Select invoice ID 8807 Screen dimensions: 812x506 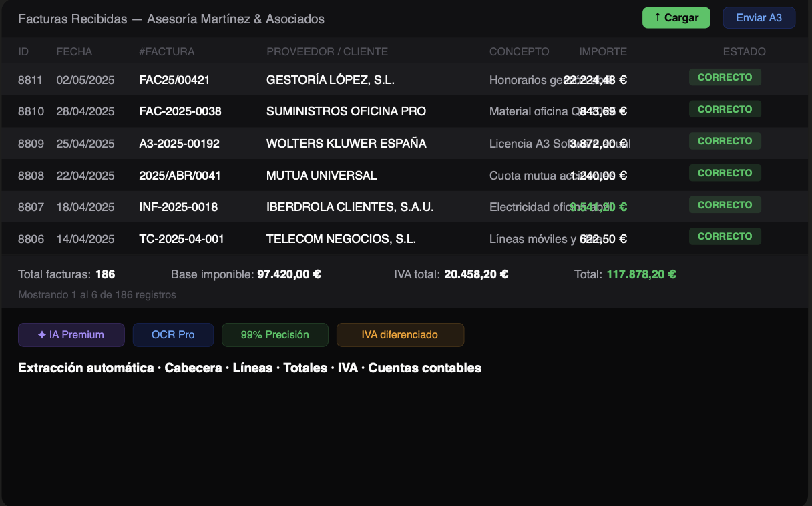31,207
